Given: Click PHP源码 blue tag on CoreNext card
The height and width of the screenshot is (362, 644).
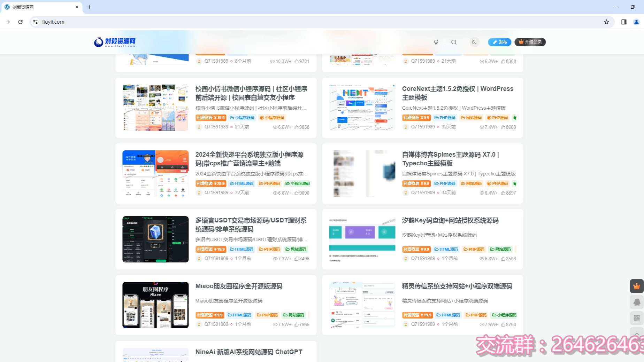Looking at the screenshot, I should [445, 118].
